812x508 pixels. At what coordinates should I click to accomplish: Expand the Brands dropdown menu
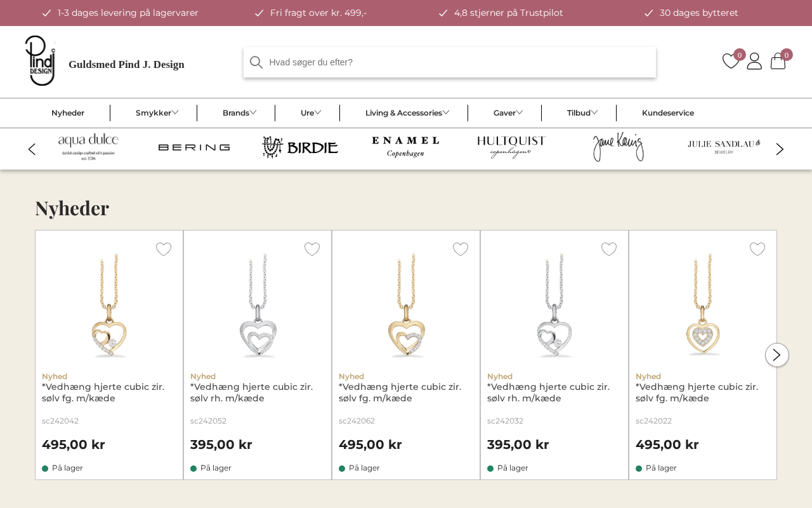(239, 113)
